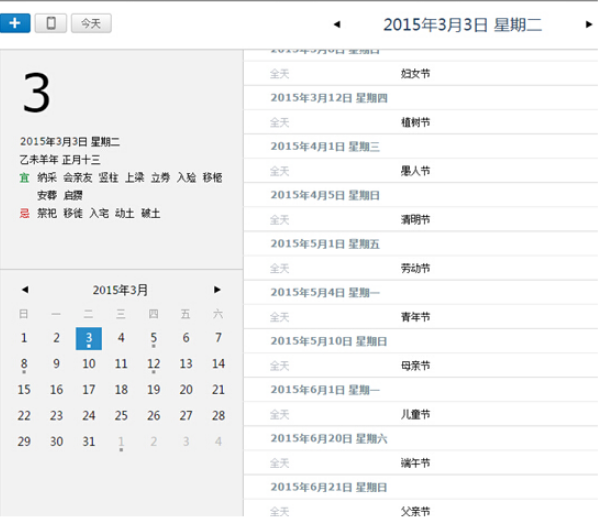Click the 今天 today button

(x=90, y=22)
